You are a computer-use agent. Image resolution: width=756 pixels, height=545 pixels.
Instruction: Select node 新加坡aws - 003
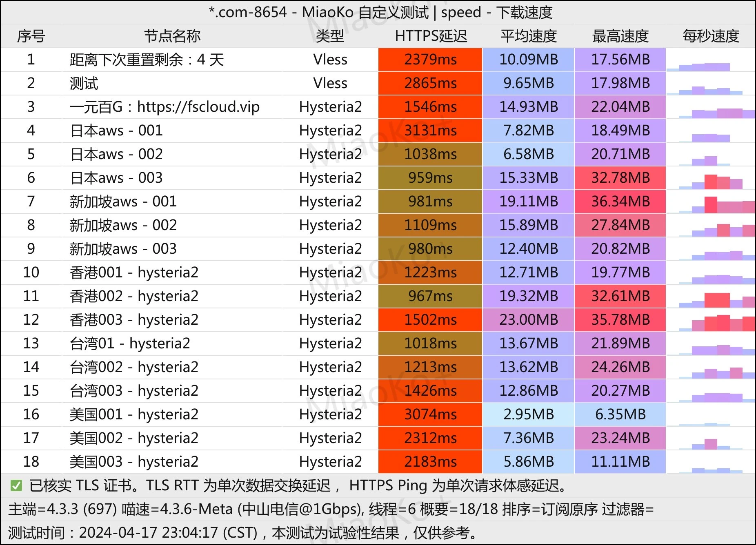[x=123, y=249]
